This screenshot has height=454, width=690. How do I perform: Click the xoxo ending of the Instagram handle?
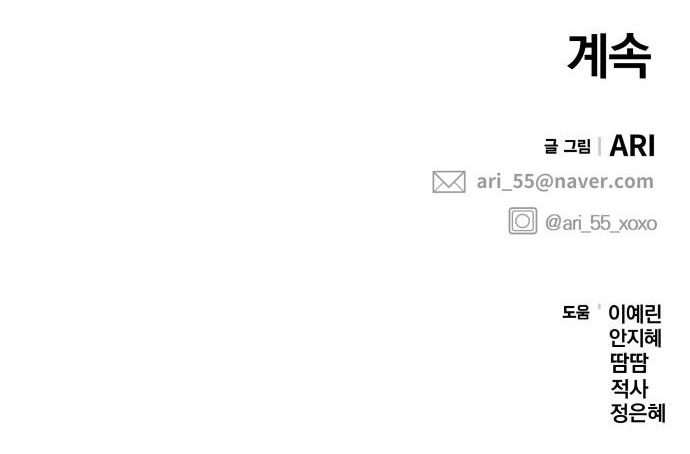click(637, 223)
